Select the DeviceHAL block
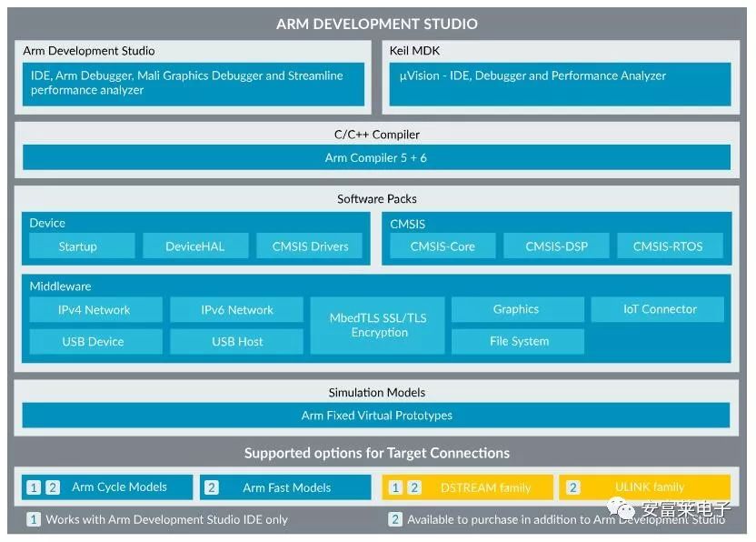This screenshot has width=756, height=542. click(195, 246)
